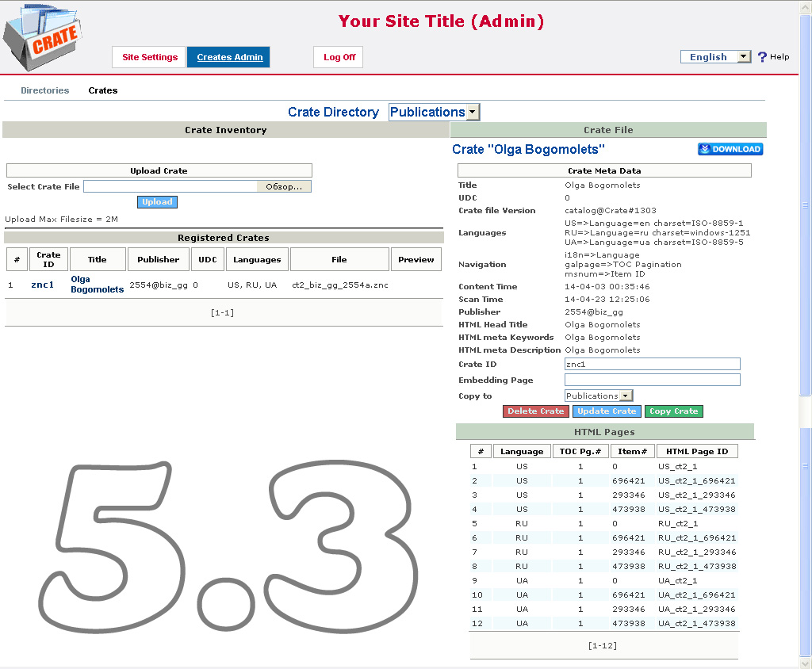This screenshot has width=812, height=669.
Task: Select the Directories submenu item
Action: (45, 90)
